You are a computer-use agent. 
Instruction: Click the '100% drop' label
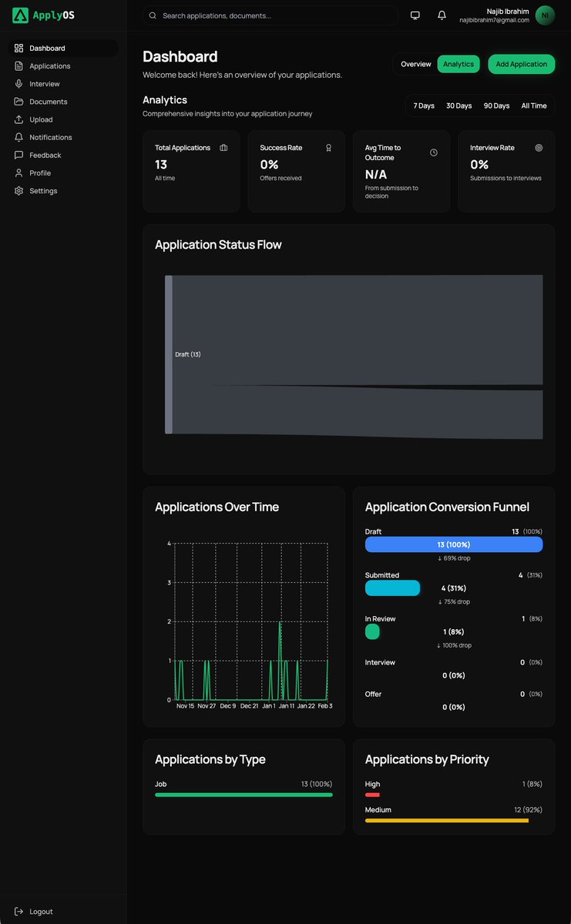pyautogui.click(x=454, y=645)
